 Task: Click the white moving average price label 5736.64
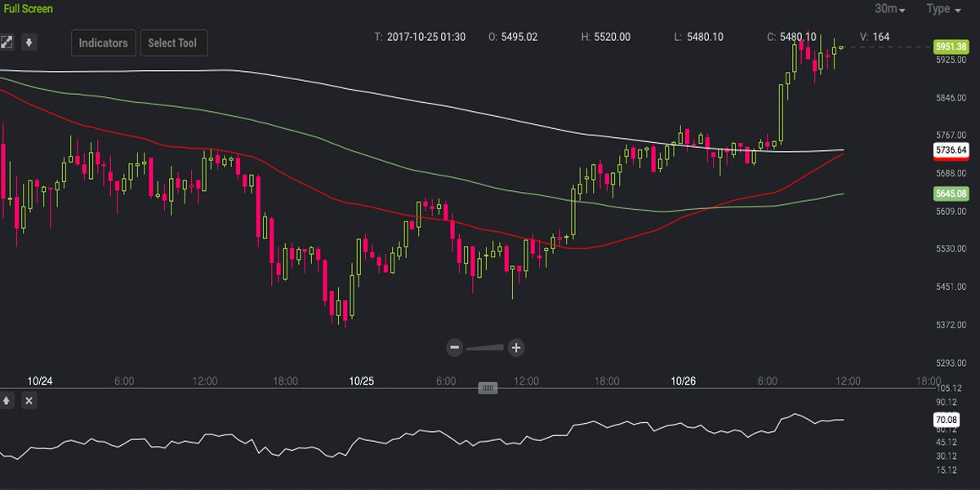[952, 150]
